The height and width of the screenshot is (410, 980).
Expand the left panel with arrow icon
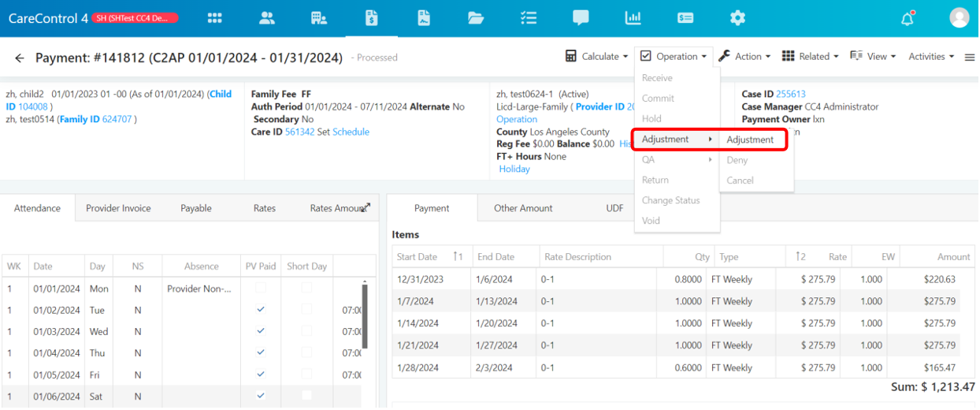pyautogui.click(x=365, y=207)
